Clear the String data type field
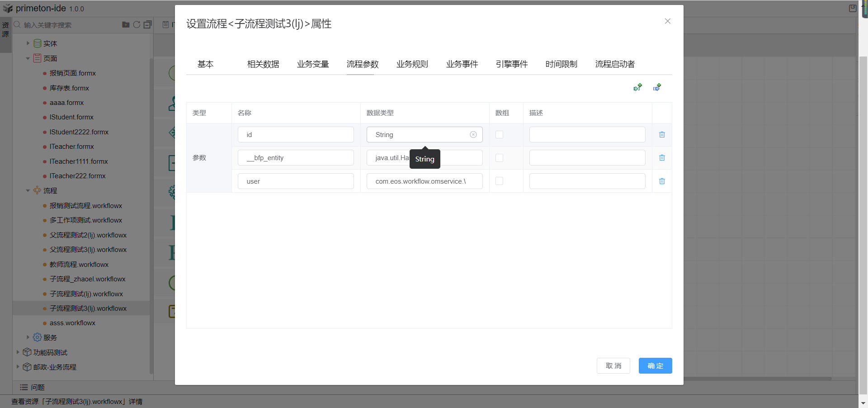This screenshot has width=868, height=408. pyautogui.click(x=473, y=135)
